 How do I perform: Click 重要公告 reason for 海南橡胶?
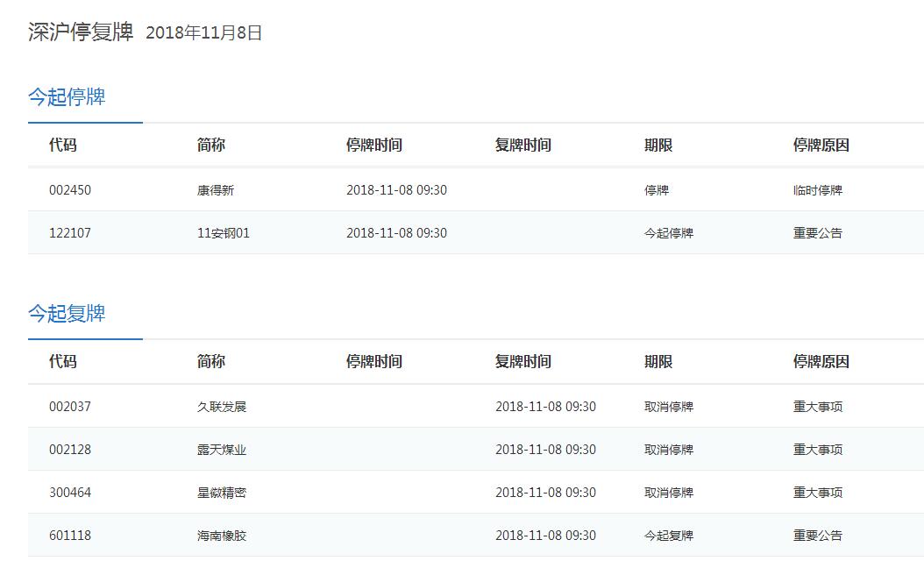coord(818,536)
